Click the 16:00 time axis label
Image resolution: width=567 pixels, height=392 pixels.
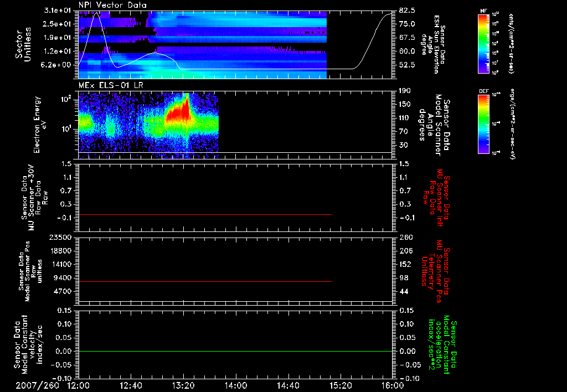[x=393, y=385]
